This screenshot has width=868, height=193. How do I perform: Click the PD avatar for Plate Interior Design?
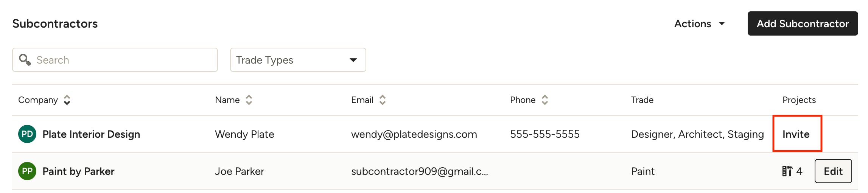(27, 134)
